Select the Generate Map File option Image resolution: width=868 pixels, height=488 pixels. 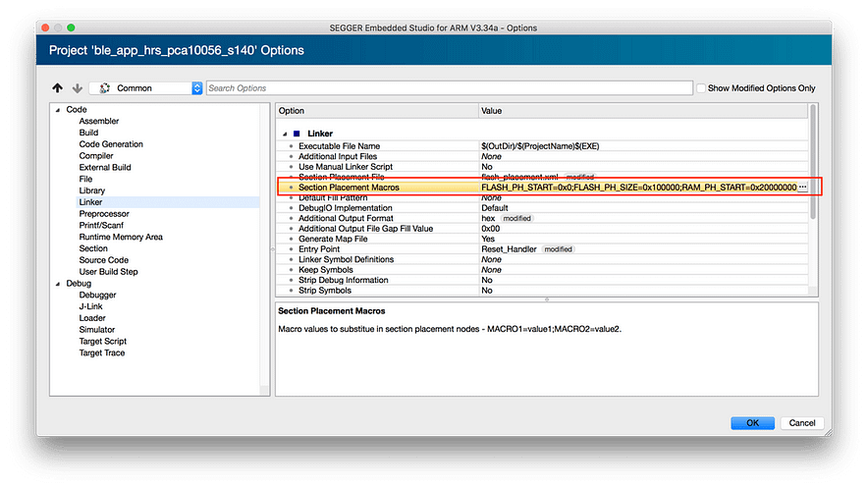point(333,239)
